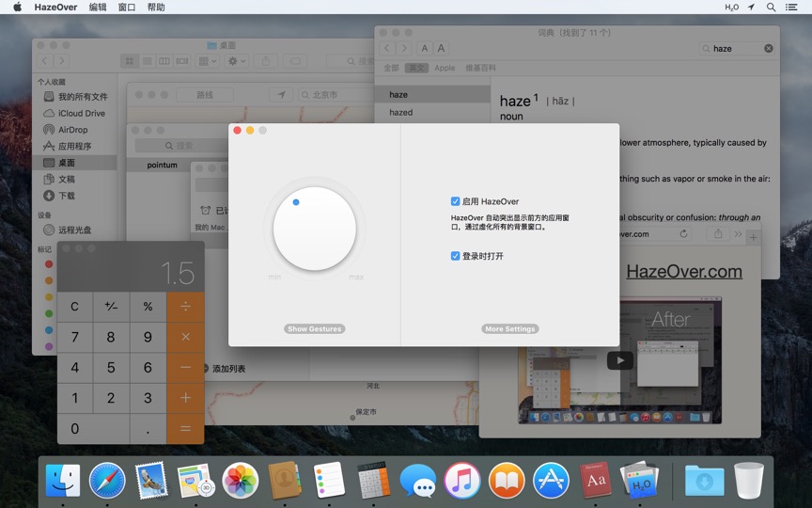Increase font size in Dictionary

click(x=441, y=48)
